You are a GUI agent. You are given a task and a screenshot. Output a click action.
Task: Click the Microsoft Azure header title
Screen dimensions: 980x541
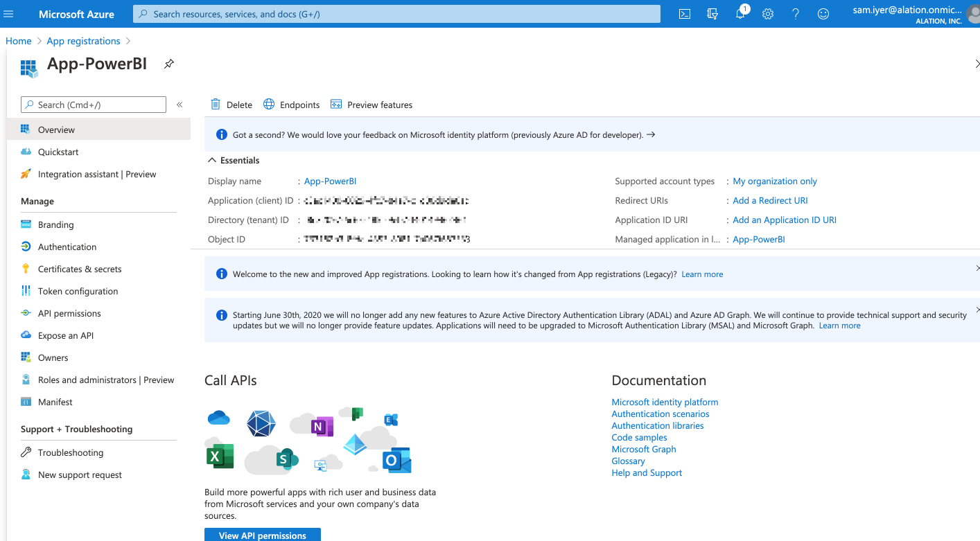pos(76,14)
